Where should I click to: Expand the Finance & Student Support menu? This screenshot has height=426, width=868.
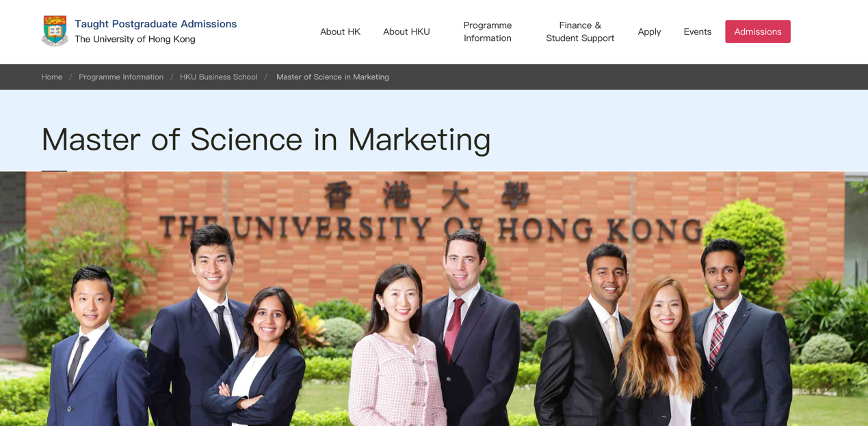pyautogui.click(x=580, y=31)
